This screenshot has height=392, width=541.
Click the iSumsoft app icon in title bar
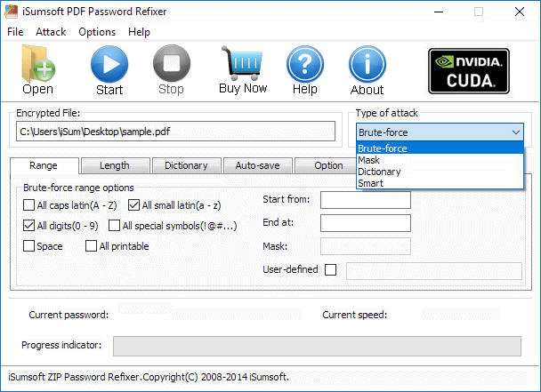pyautogui.click(x=11, y=12)
